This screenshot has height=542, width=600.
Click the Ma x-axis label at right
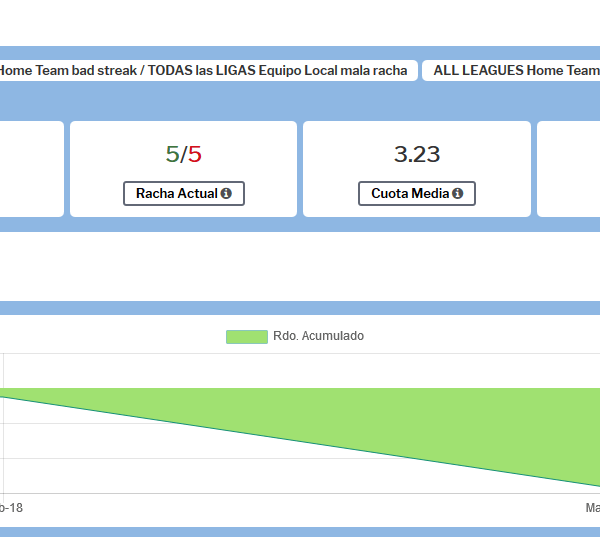592,508
